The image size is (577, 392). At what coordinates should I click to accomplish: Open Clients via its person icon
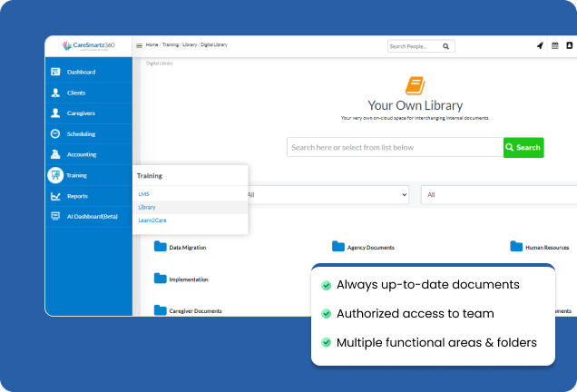pyautogui.click(x=55, y=93)
